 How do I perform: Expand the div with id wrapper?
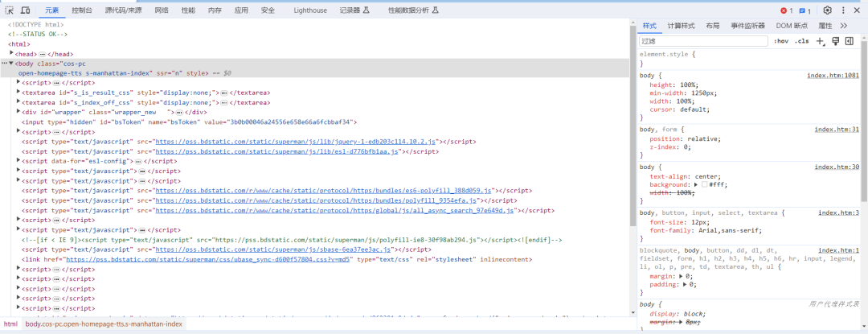point(18,112)
